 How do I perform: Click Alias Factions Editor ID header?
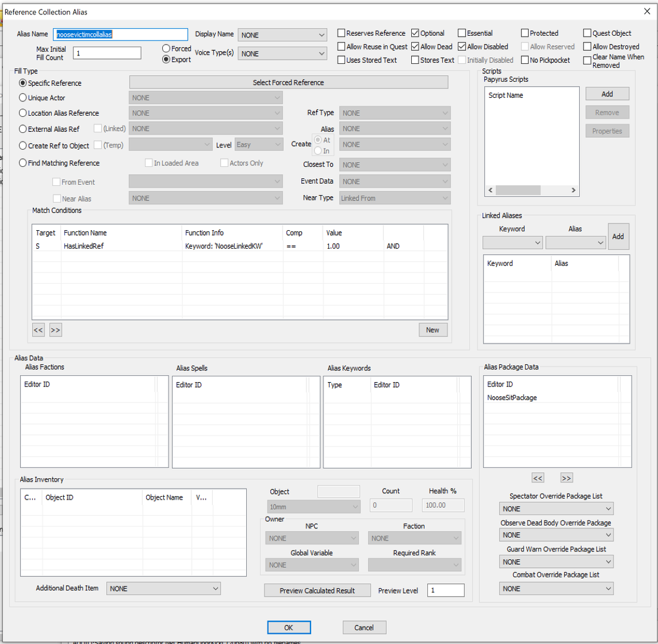(x=88, y=384)
